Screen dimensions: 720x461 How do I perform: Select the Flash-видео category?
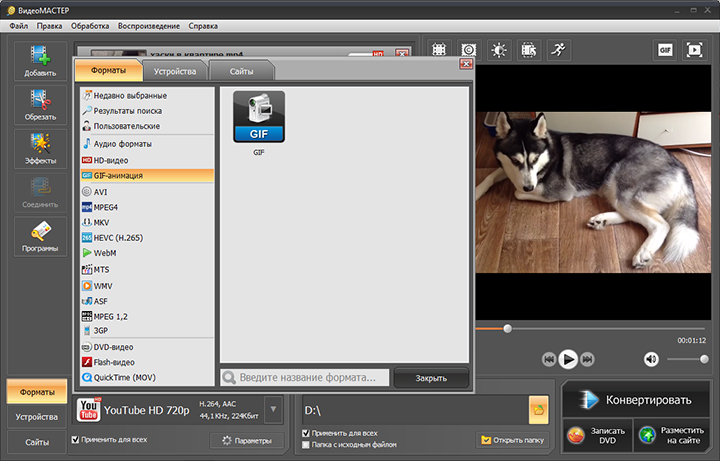point(147,362)
